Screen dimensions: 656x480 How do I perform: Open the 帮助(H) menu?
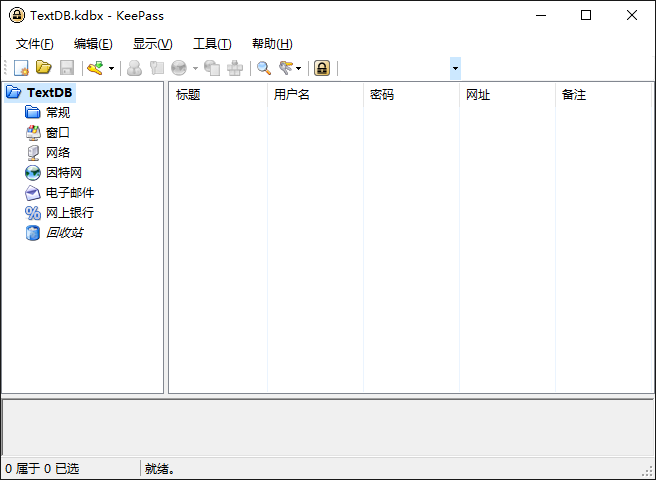(x=272, y=44)
